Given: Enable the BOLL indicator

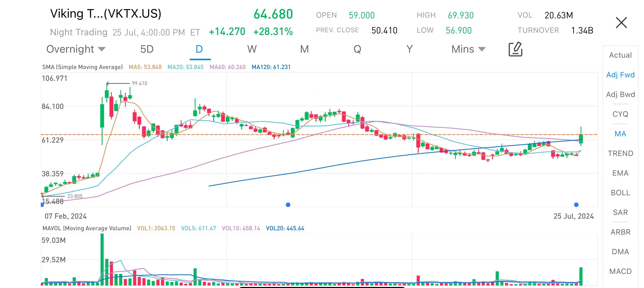Looking at the screenshot, I should coord(620,193).
